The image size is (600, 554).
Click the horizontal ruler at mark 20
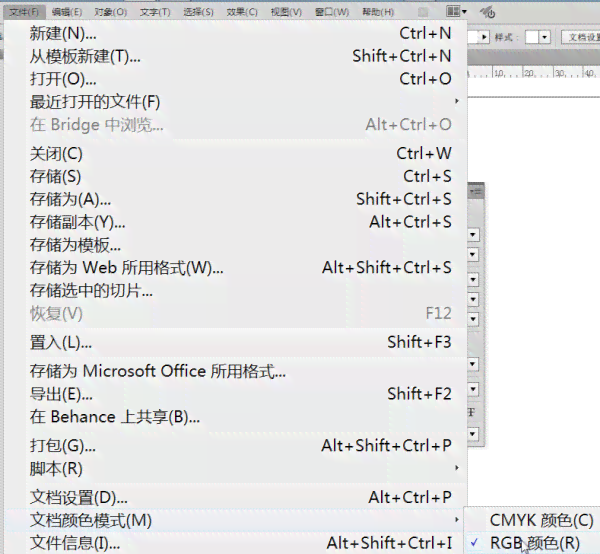point(530,73)
